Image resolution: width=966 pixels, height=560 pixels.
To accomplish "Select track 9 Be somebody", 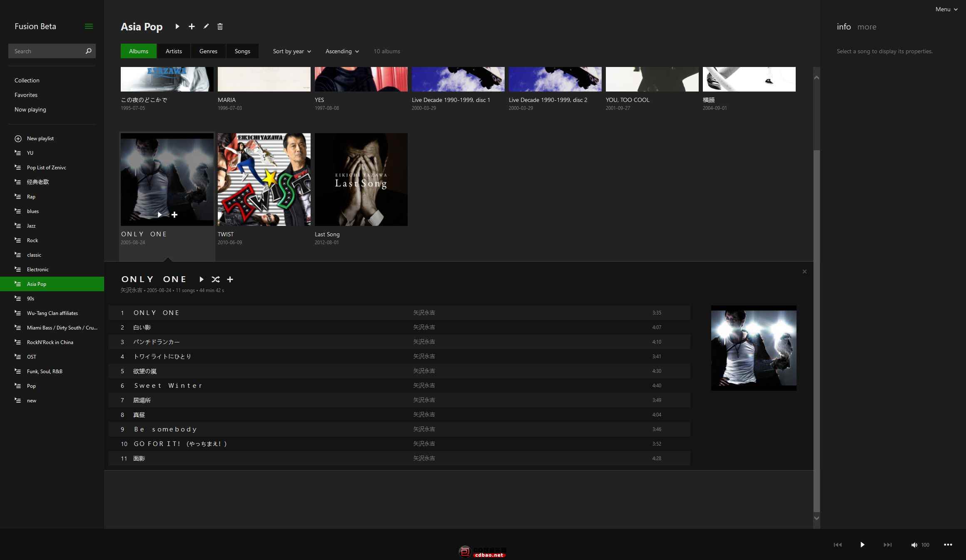I will coord(399,429).
